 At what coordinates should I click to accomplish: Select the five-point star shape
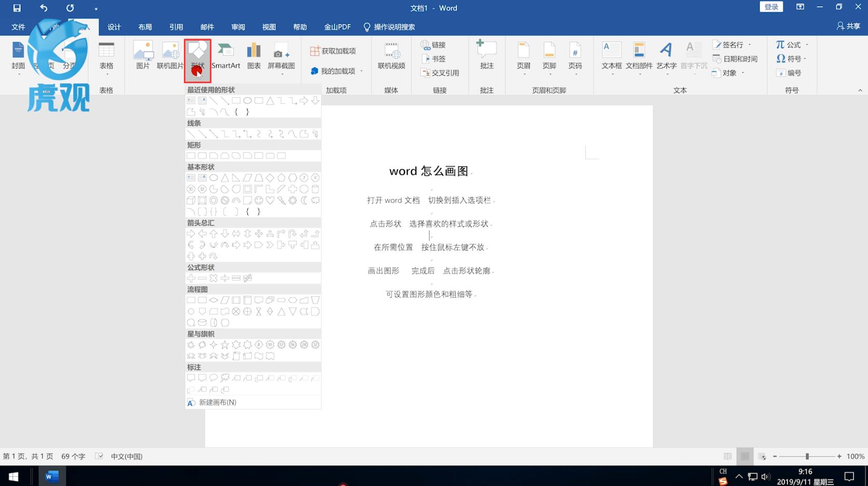[x=225, y=345]
